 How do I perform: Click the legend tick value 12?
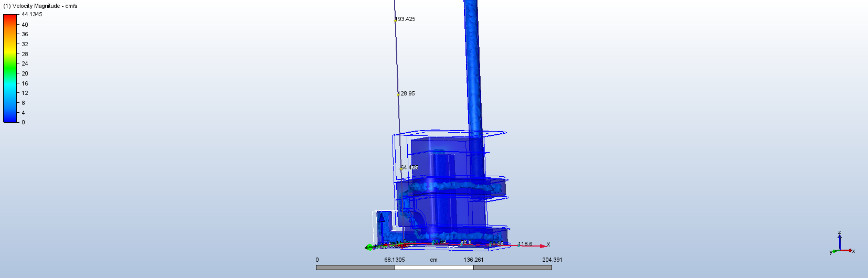coord(25,93)
